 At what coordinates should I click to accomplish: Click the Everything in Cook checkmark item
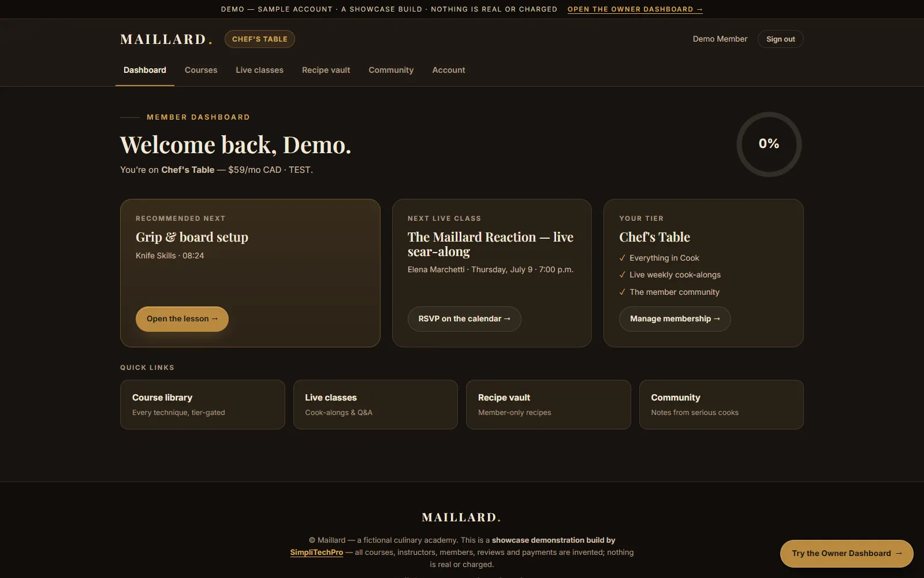659,258
